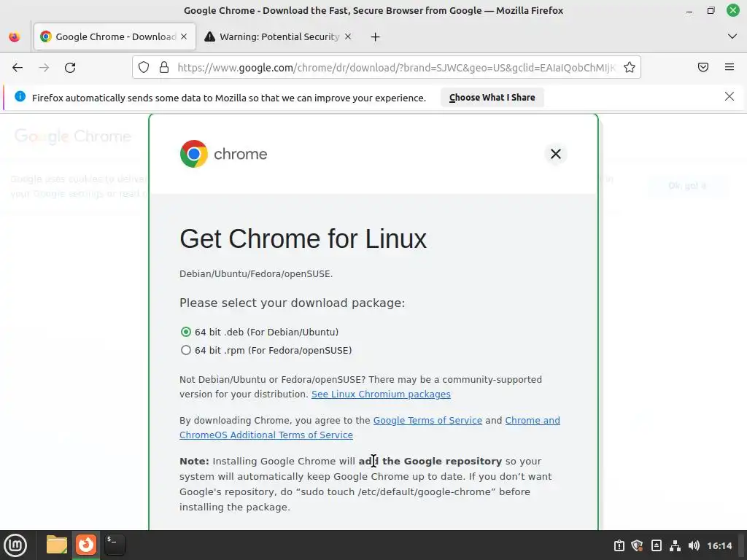Click the Google Chrome logo behind dialog
The width and height of the screenshot is (747, 560).
point(73,136)
